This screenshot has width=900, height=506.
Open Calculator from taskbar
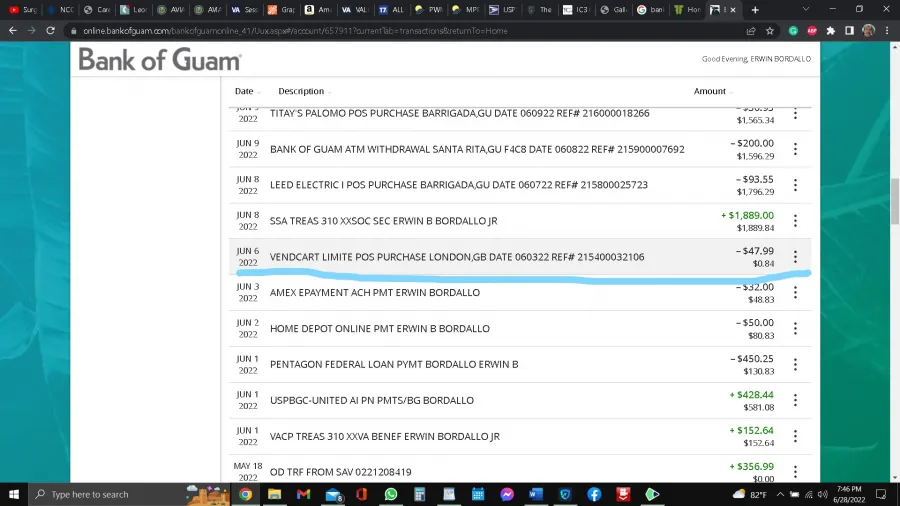click(420, 494)
